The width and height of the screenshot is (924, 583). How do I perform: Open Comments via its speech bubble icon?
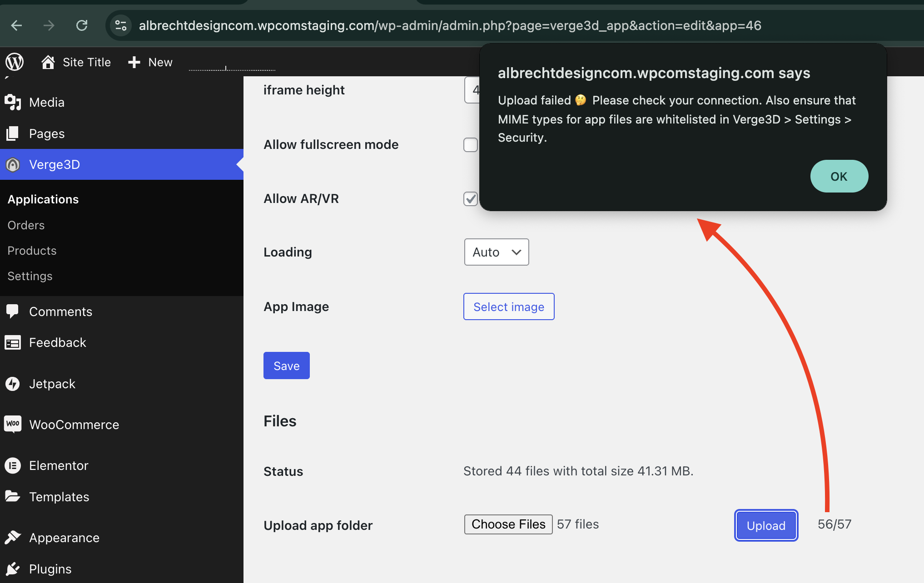pyautogui.click(x=13, y=311)
